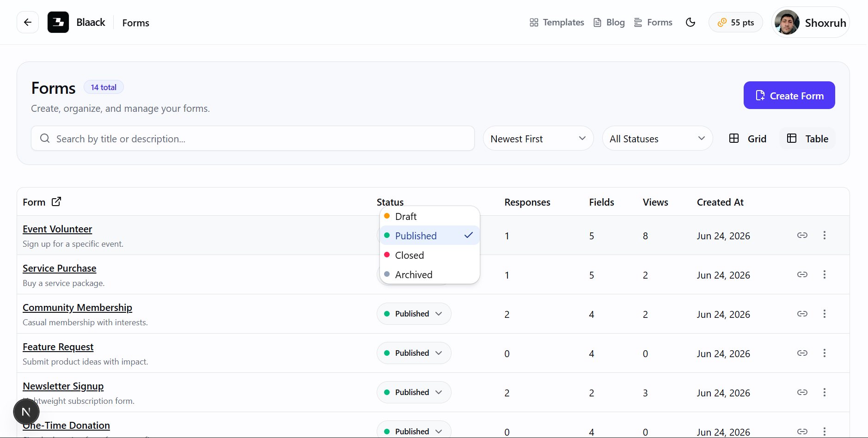868x438 pixels.
Task: Open three-dot menu for Service Purchase row
Action: (824, 274)
